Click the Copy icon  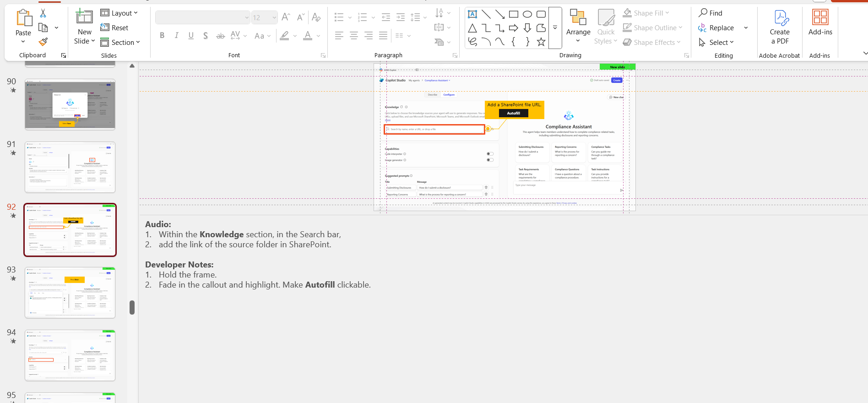click(43, 27)
